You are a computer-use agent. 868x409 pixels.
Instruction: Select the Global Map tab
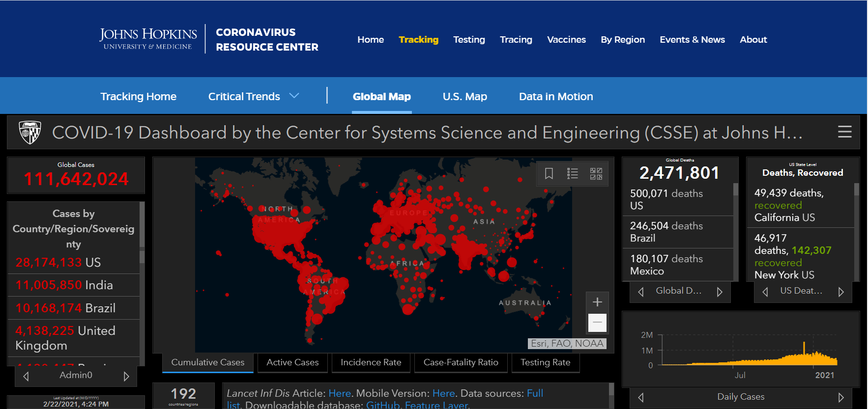click(x=382, y=97)
